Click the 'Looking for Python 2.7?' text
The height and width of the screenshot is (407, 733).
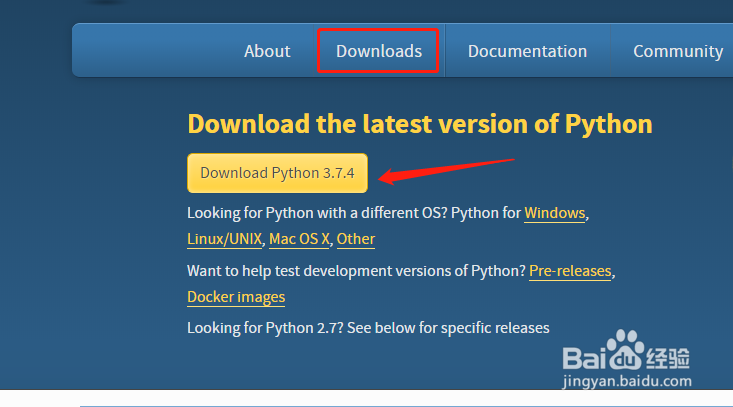click(368, 328)
